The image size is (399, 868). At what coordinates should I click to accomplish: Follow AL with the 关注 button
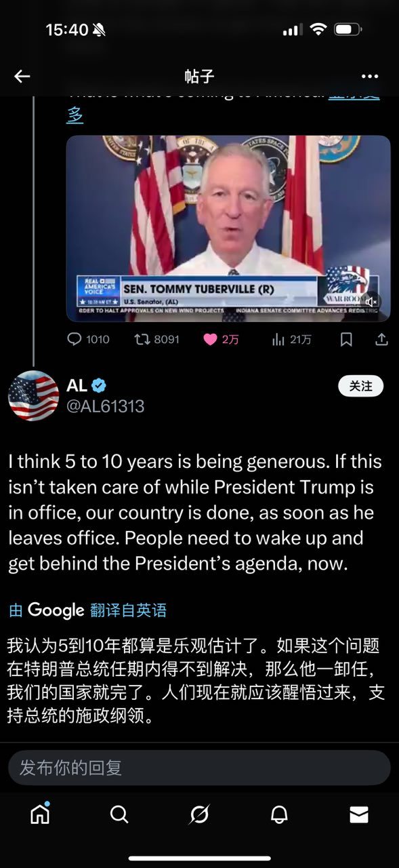tap(360, 386)
